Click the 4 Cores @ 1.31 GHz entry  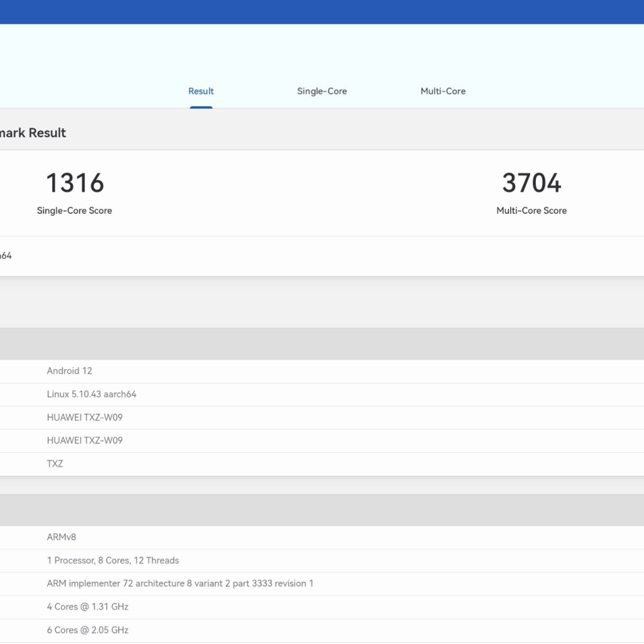click(87, 607)
